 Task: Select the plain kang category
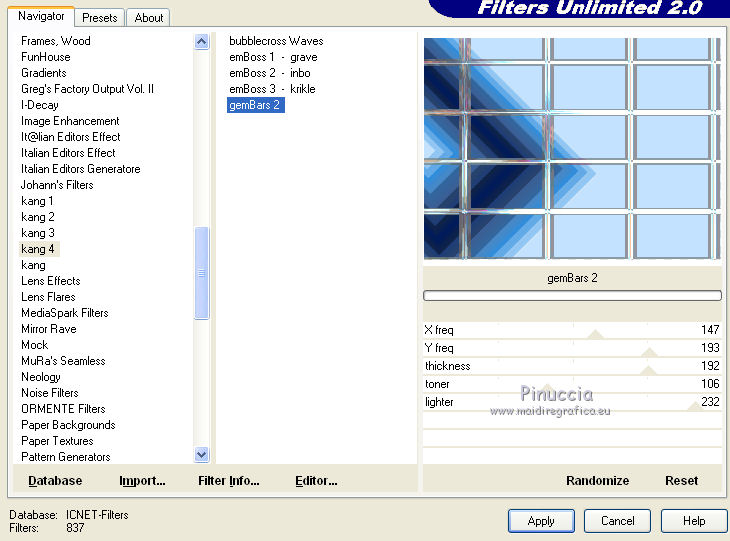point(33,265)
